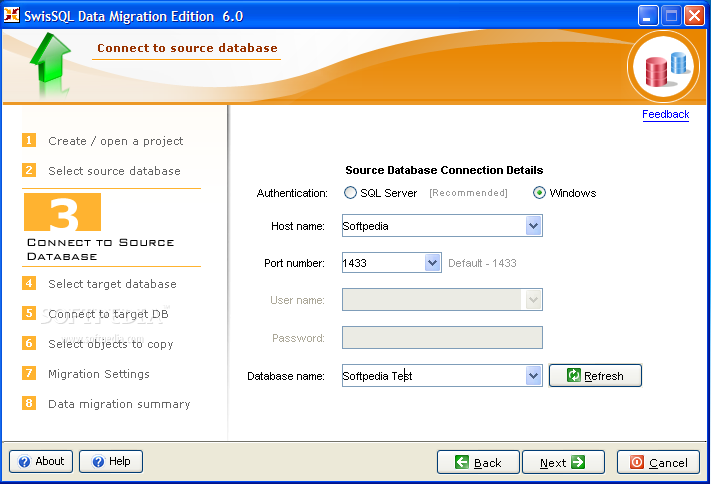Click the SwisSQL app icon in title bar
Viewport: 711px width, 484px height.
11,15
